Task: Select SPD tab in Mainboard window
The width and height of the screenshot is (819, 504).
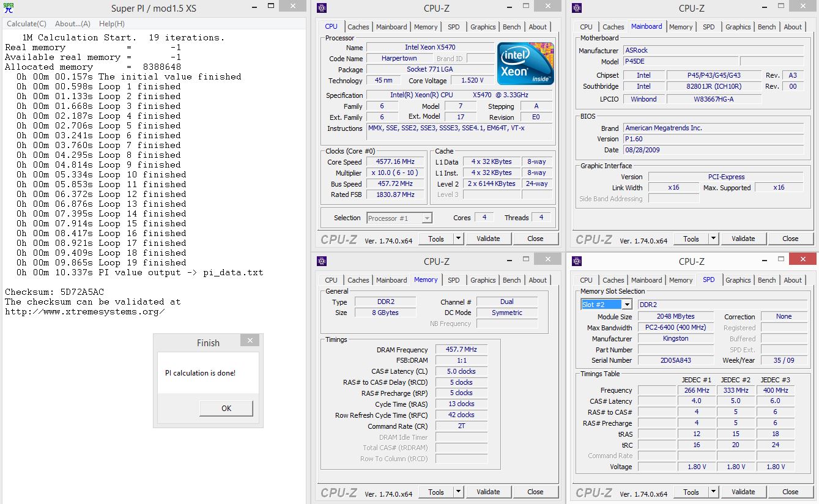Action: point(709,27)
